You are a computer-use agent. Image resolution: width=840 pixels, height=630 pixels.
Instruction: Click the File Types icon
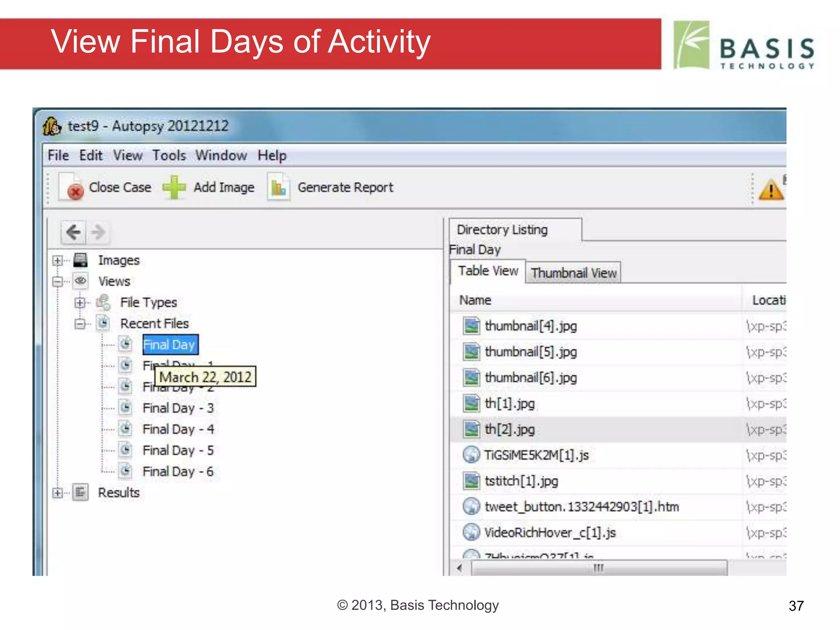click(x=103, y=302)
